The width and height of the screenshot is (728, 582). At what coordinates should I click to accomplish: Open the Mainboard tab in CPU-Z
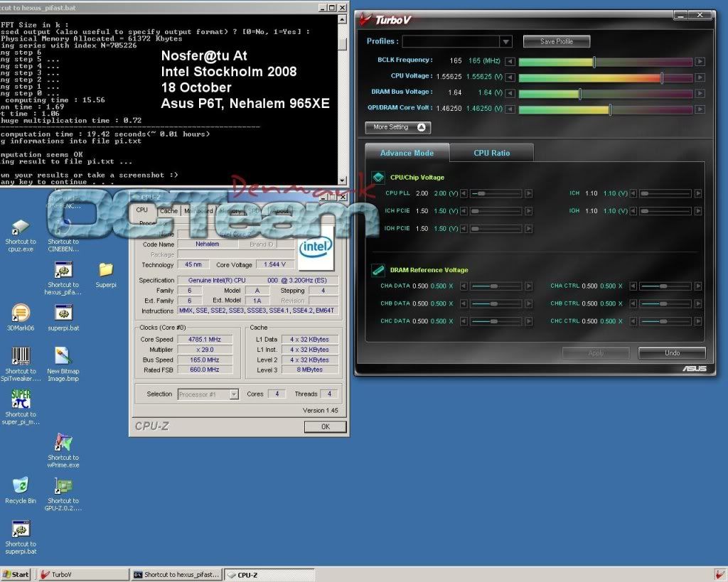pos(198,211)
